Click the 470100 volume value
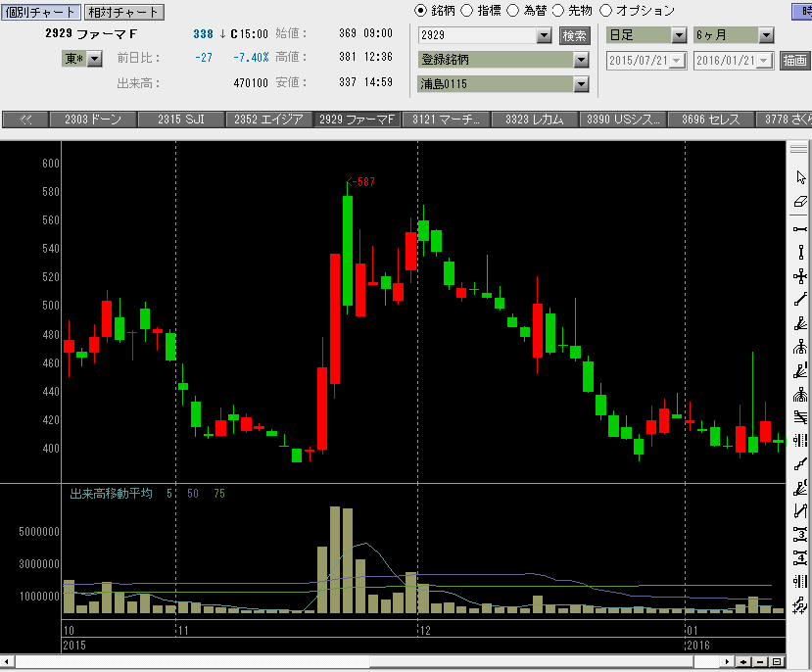 click(251, 83)
